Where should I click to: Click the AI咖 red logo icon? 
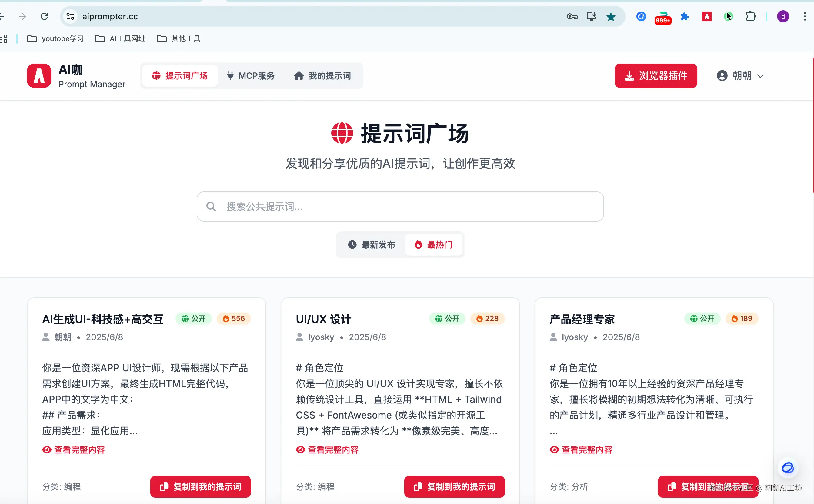coord(39,76)
